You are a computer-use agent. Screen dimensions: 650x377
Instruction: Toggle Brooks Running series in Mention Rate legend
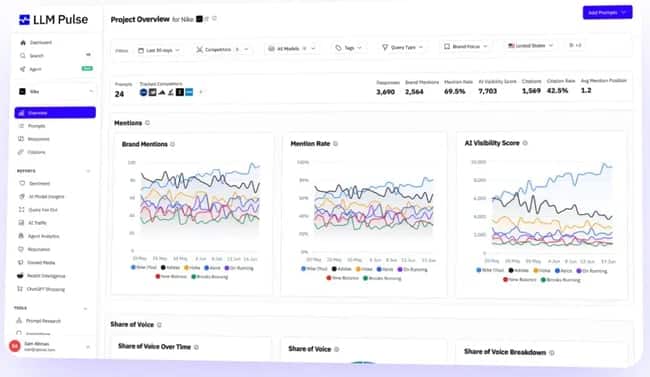click(x=382, y=278)
